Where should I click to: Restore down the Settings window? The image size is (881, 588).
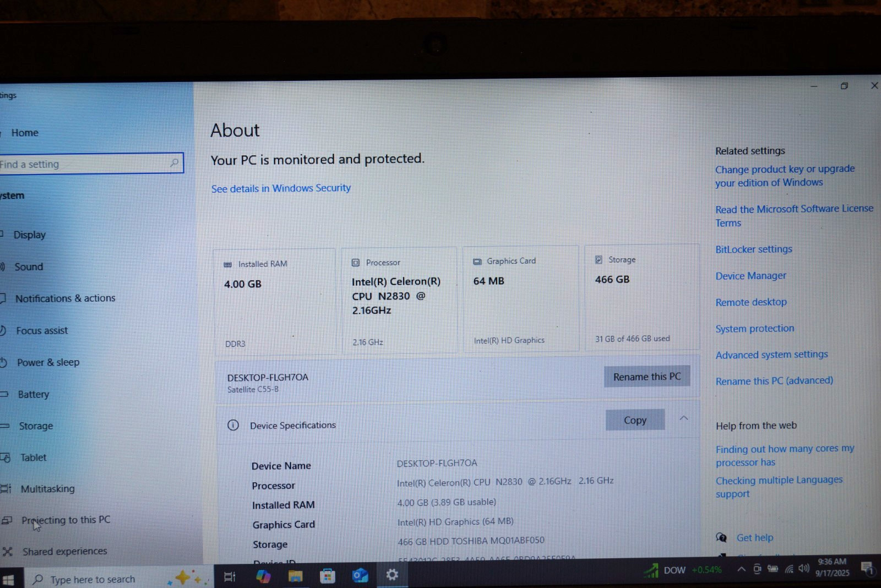tap(844, 86)
